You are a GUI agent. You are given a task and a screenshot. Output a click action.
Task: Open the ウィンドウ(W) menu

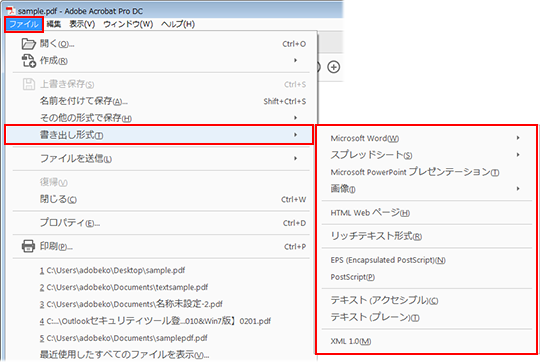click(x=128, y=24)
